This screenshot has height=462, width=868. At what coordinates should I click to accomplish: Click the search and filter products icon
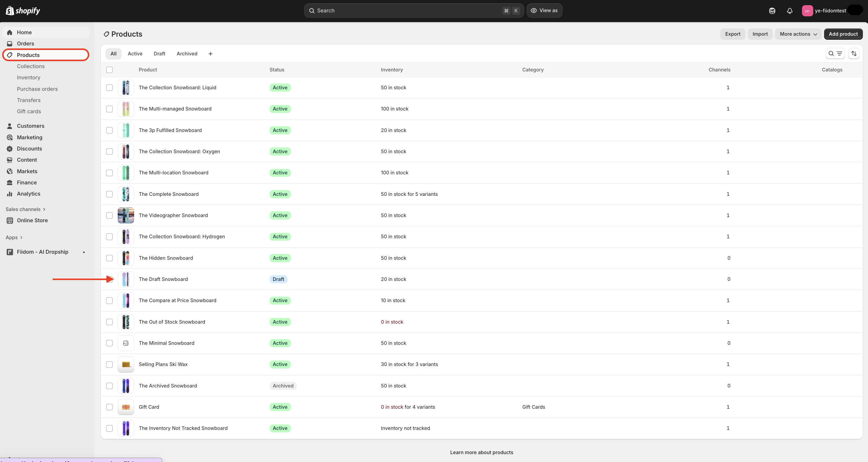[835, 54]
